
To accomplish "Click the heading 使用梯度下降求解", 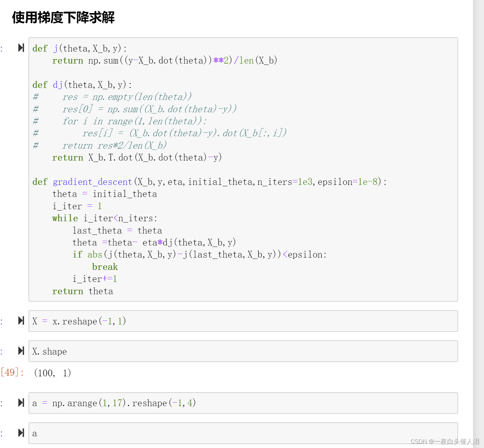I will click(64, 18).
